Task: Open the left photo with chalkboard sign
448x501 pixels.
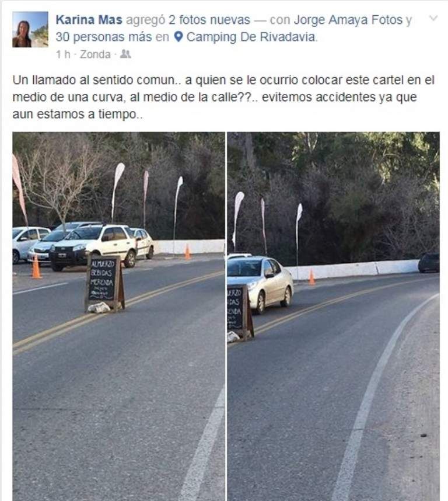Action: [x=118, y=316]
